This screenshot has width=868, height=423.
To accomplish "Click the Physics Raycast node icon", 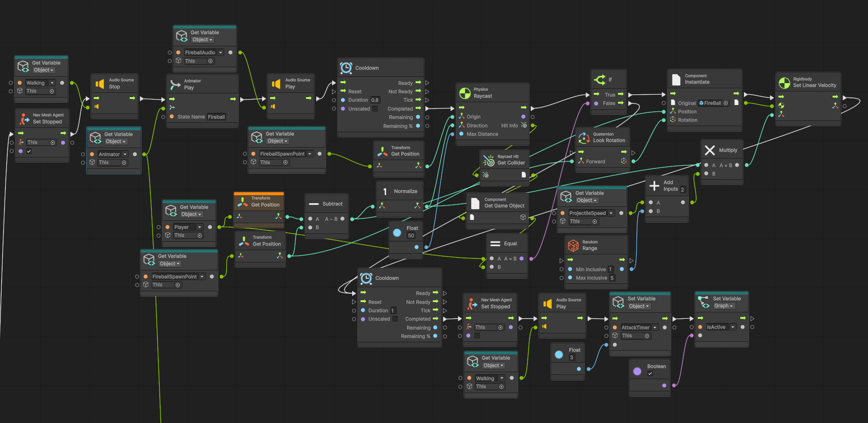I will [x=465, y=93].
